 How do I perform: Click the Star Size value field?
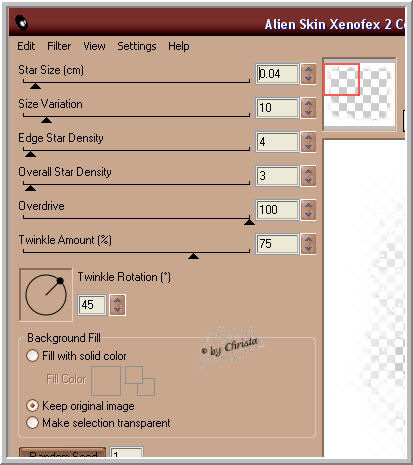pos(277,74)
